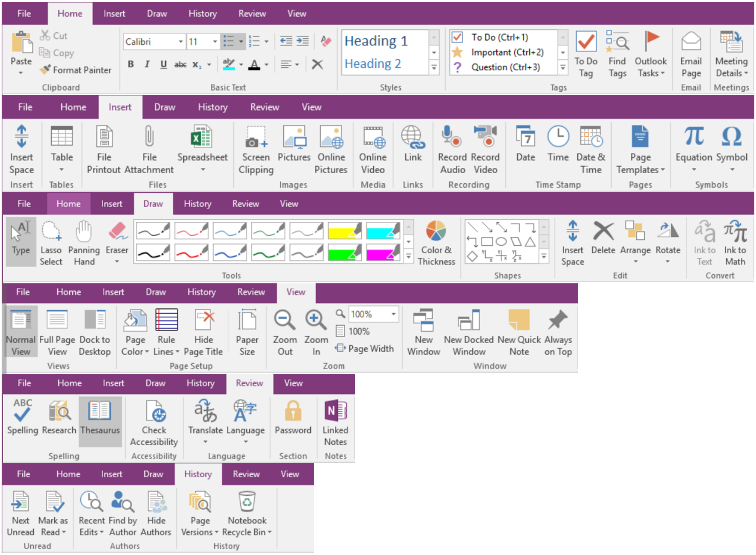Image resolution: width=756 pixels, height=555 pixels.
Task: Insert a Screen Clipping
Action: coord(256,150)
